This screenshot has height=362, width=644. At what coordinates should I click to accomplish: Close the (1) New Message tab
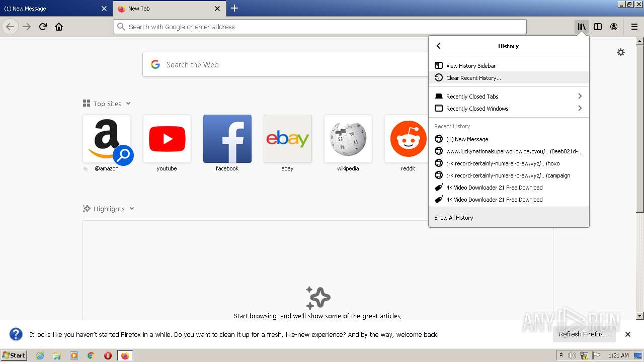pyautogui.click(x=104, y=9)
